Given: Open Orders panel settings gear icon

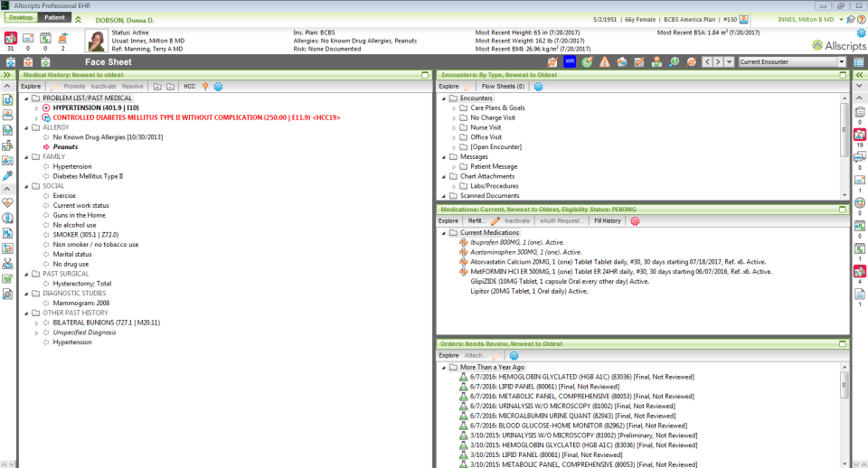Looking at the screenshot, I should coord(514,355).
